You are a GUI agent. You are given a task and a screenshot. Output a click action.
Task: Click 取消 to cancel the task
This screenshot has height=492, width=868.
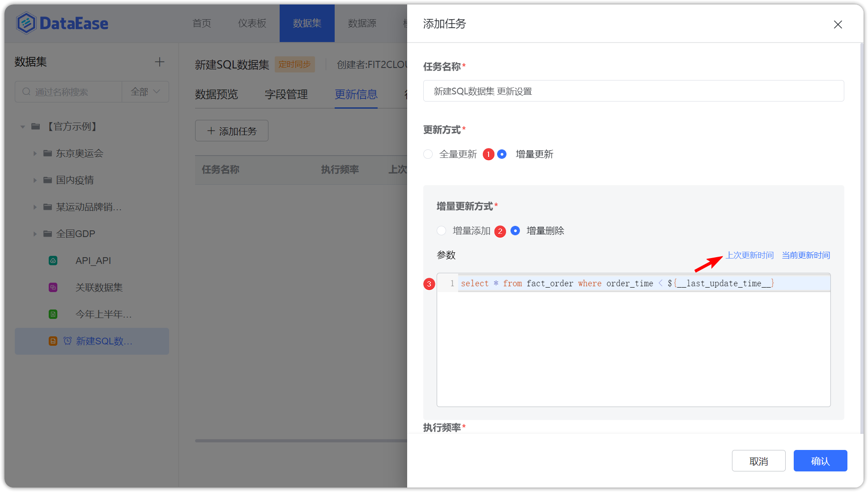pyautogui.click(x=759, y=461)
